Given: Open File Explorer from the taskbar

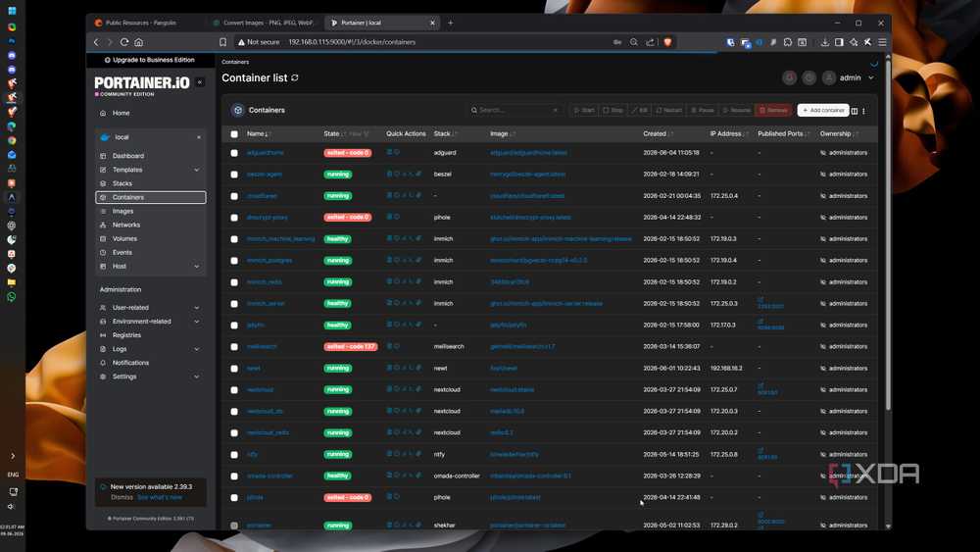Looking at the screenshot, I should (12, 282).
